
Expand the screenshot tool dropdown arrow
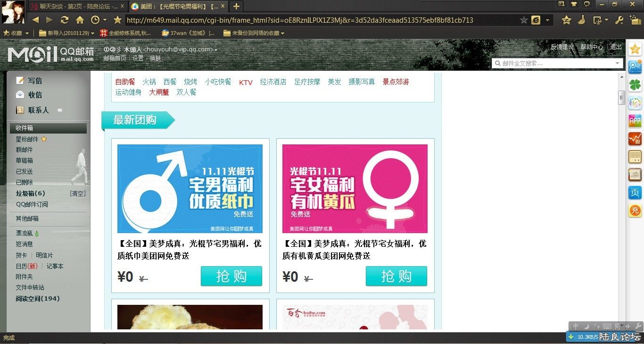pos(606,20)
